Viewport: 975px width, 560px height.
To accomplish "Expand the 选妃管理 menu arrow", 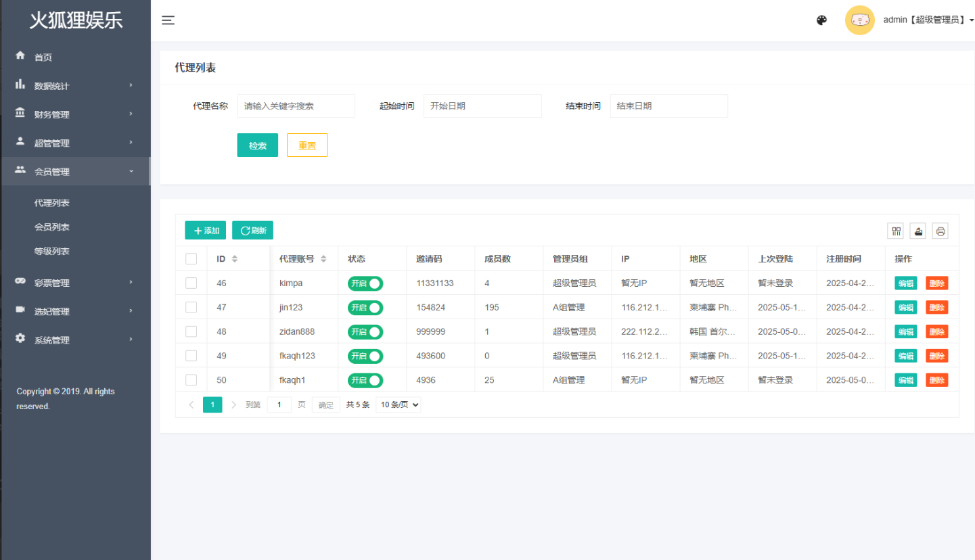I will pyautogui.click(x=131, y=311).
